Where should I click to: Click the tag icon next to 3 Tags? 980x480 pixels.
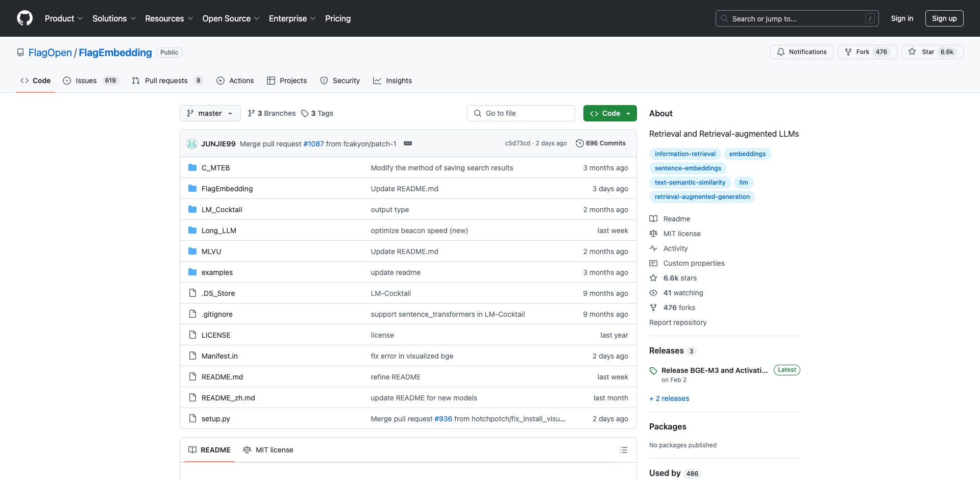pyautogui.click(x=305, y=113)
